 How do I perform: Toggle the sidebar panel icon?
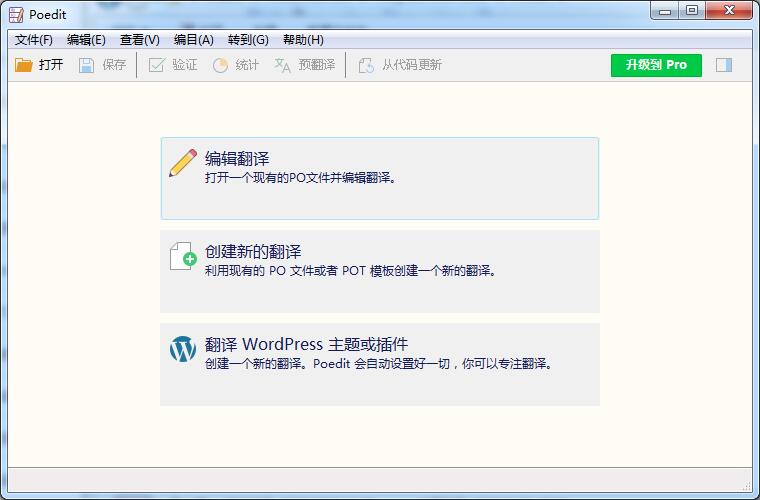[724, 65]
